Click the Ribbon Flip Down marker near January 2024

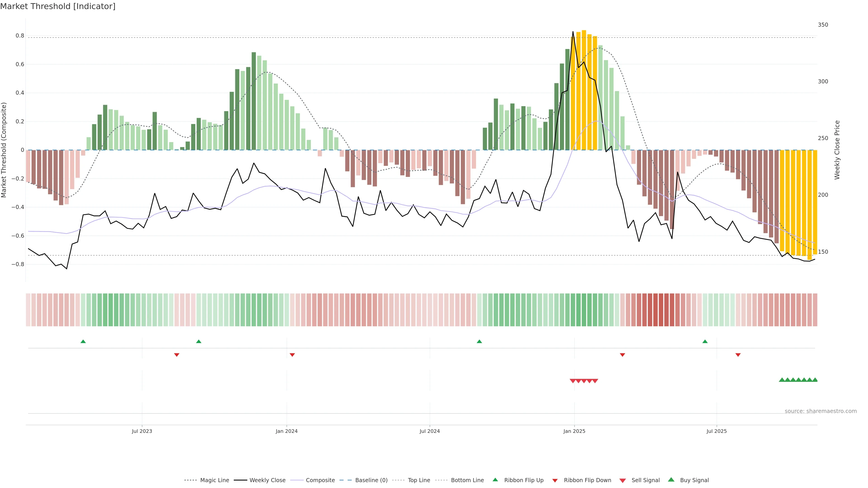pos(292,355)
